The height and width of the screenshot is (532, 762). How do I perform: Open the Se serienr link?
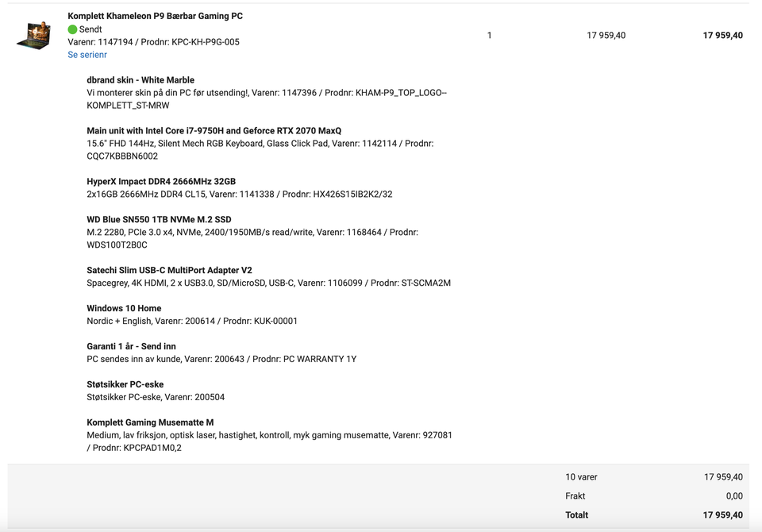coord(87,55)
